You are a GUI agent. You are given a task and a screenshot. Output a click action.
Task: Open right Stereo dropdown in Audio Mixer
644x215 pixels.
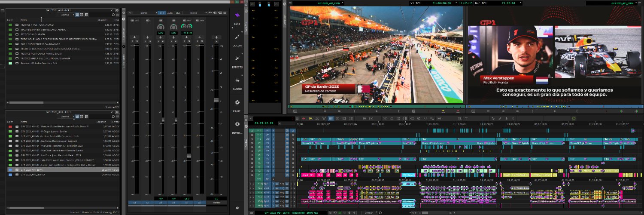click(195, 13)
